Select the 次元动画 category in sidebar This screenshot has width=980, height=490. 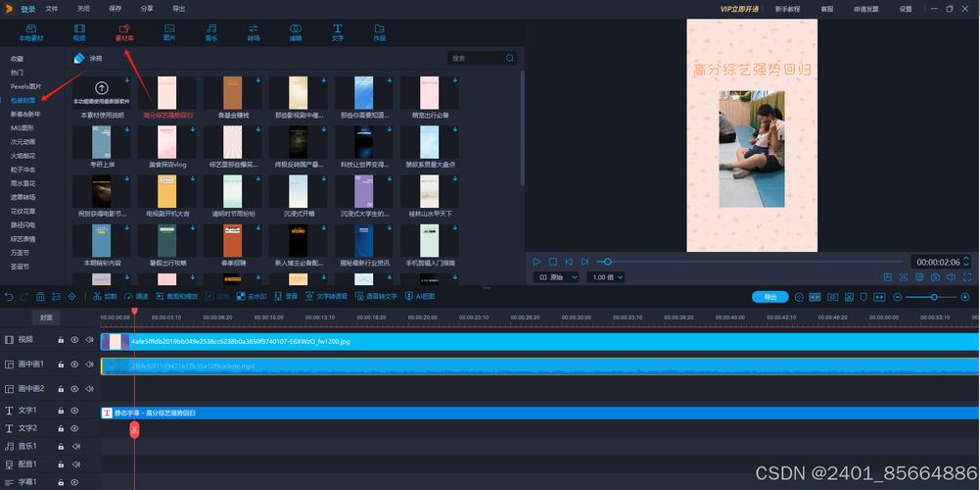coord(23,141)
